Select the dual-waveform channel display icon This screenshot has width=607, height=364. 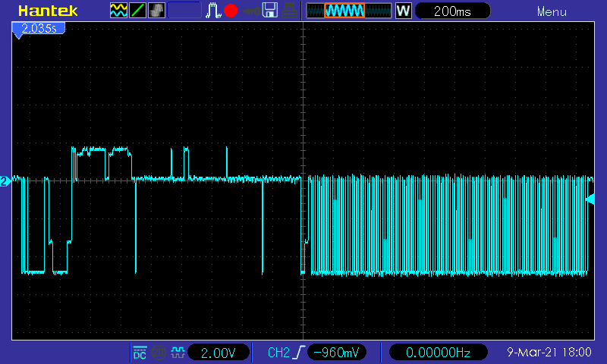pyautogui.click(x=118, y=11)
